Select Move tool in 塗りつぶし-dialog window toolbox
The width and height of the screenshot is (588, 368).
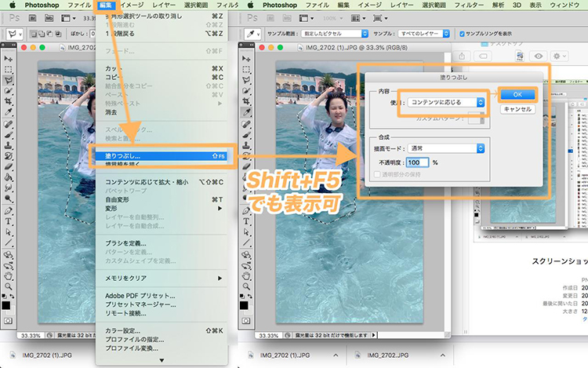tap(246, 59)
